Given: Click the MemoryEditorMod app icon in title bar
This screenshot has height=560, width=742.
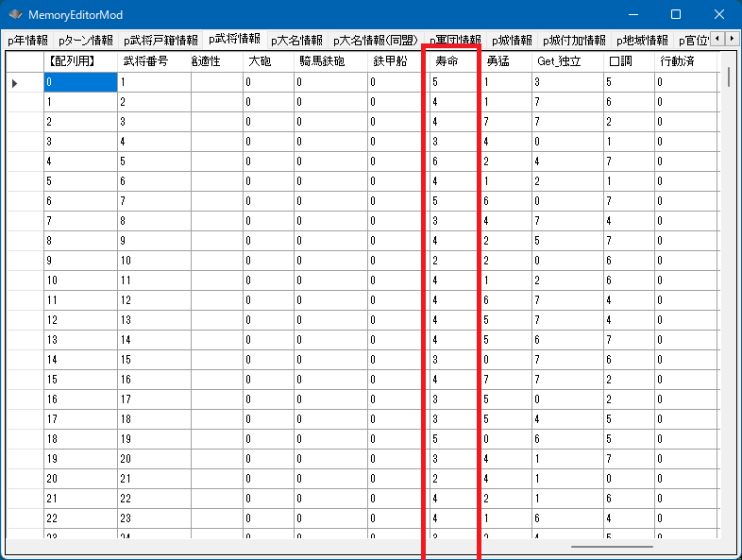Looking at the screenshot, I should tap(15, 15).
